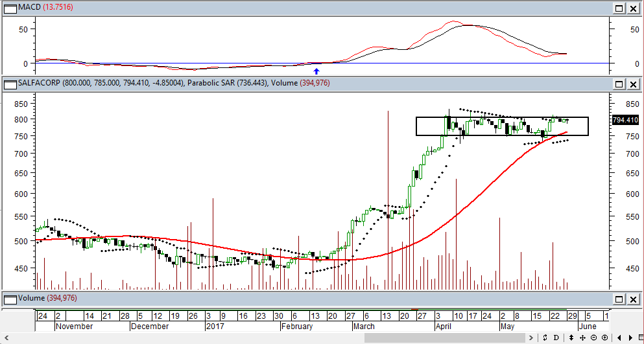
Task: Maximize the SALFACORP price panel
Action: point(619,84)
